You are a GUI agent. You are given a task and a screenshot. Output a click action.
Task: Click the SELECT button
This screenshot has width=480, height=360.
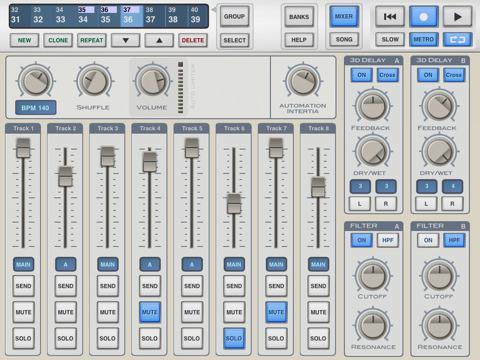[234, 40]
